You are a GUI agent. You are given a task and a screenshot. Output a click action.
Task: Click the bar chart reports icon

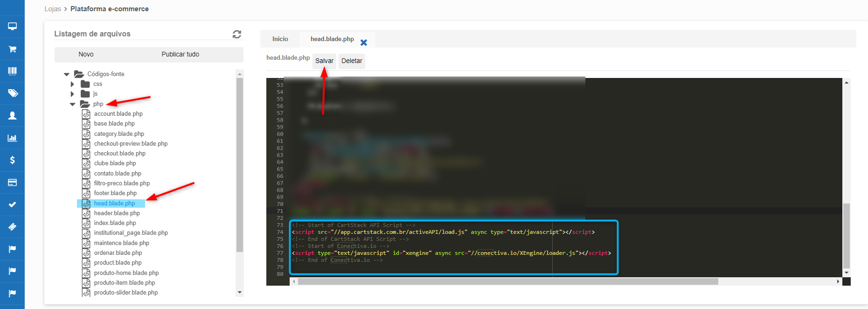[x=12, y=138]
